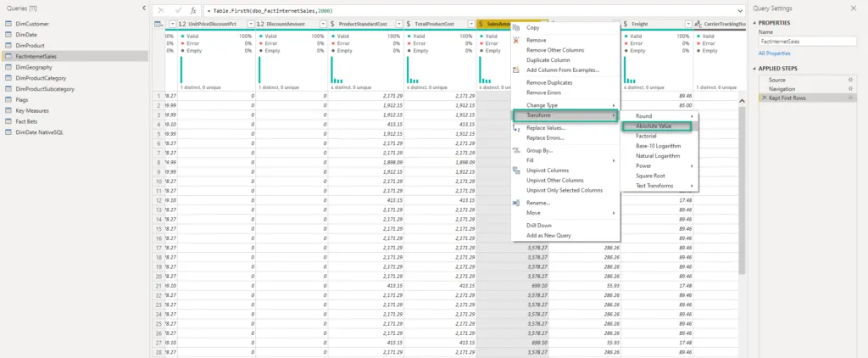The image size is (868, 358).
Task: Select Square Root in the submenu
Action: [651, 176]
